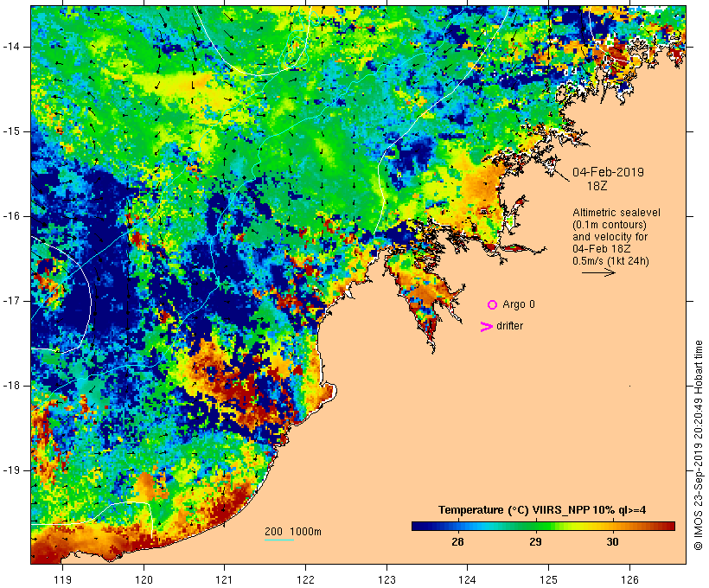The width and height of the screenshot is (709, 588).
Task: Click the longitude axis label 122
Action: tap(306, 579)
